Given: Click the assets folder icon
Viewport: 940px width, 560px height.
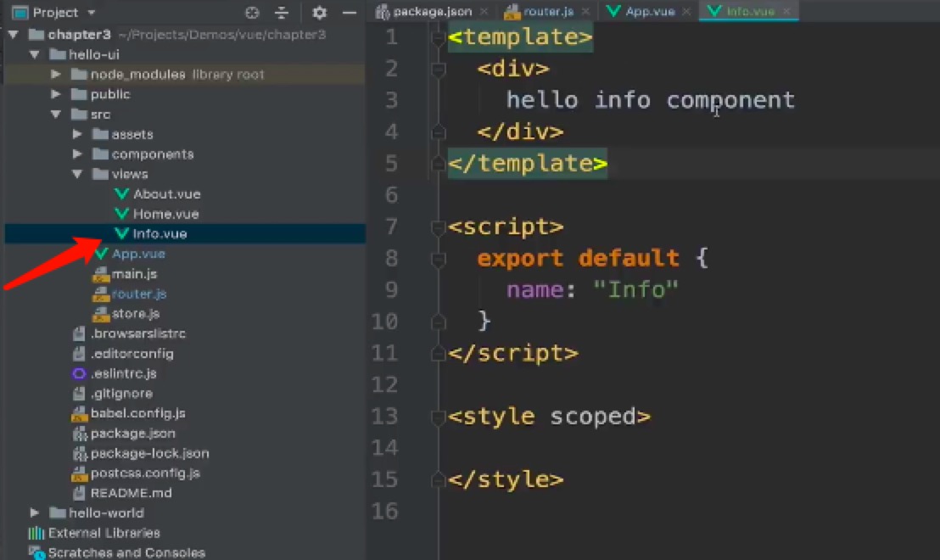Looking at the screenshot, I should (100, 134).
